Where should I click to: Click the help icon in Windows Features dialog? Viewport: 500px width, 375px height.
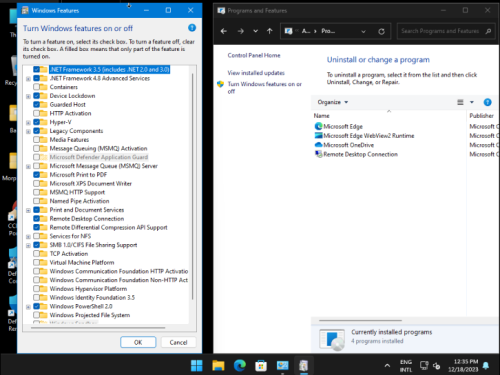point(192,28)
